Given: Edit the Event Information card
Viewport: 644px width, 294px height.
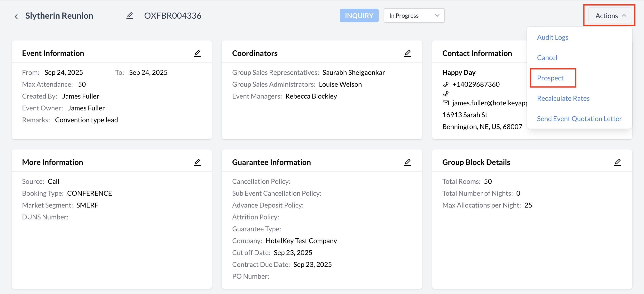Looking at the screenshot, I should point(197,53).
